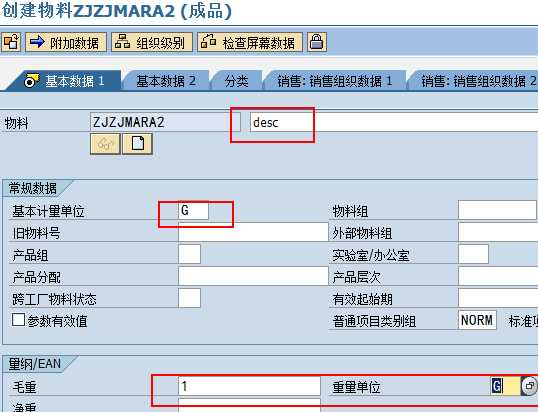Click the 有效起始期 input field
The height and width of the screenshot is (412, 538).
(498, 298)
